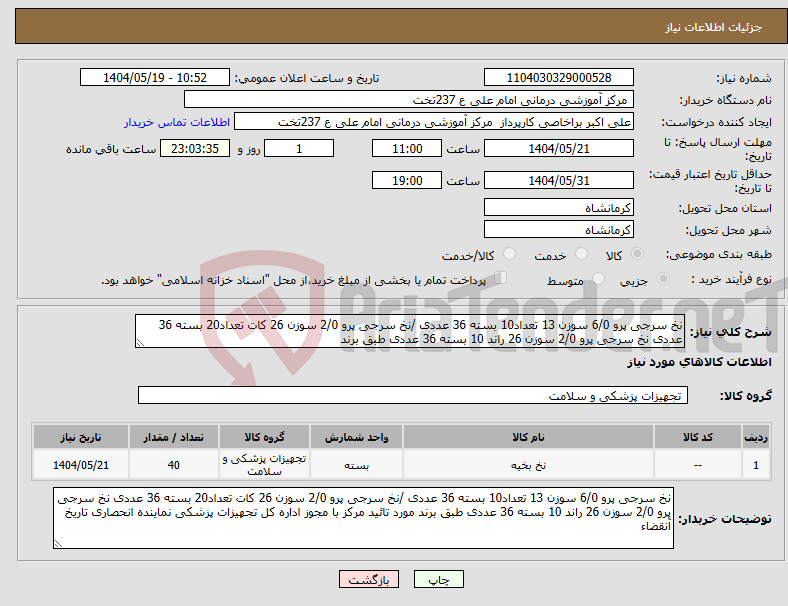
Task: Click the واحد شمارش column header
Action: pyautogui.click(x=356, y=437)
